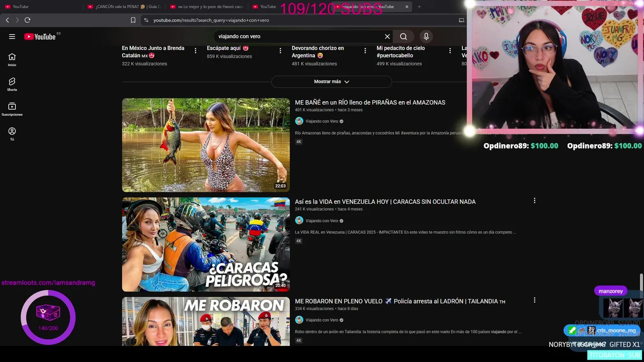
Task: Open options menu for Caracas video
Action: pos(534,201)
